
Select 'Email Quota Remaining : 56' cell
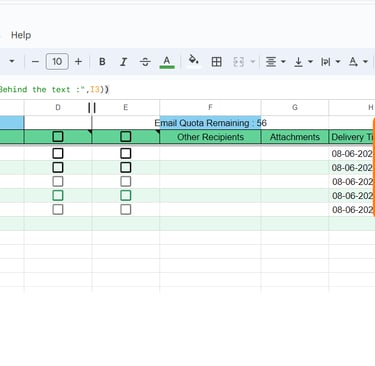click(210, 123)
